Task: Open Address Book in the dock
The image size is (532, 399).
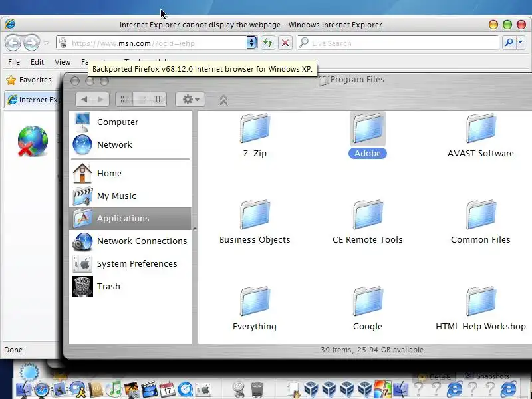Action: 96,390
